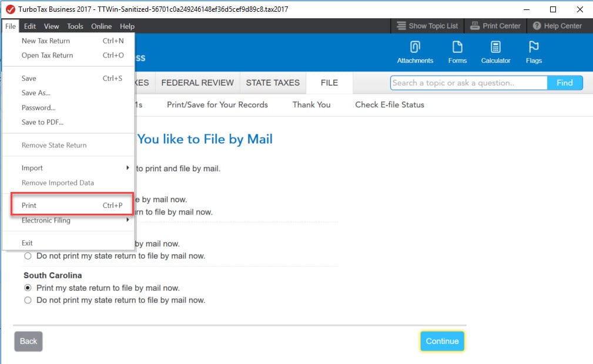Open the View menu

coord(52,26)
